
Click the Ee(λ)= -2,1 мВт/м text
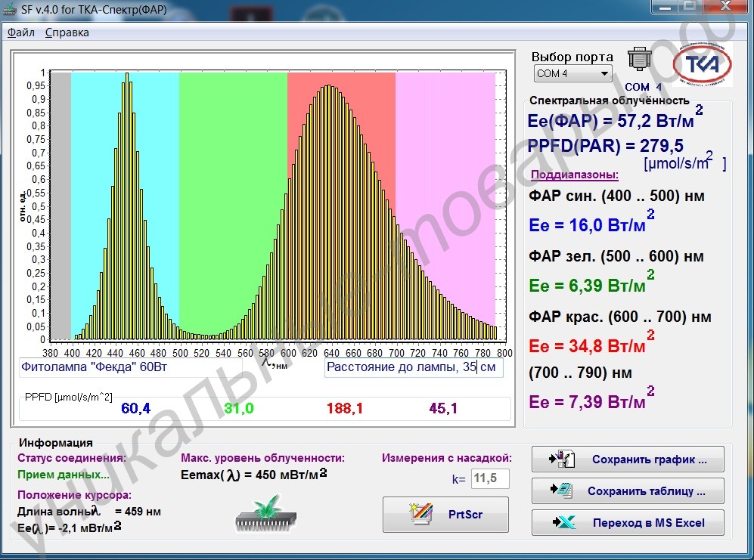click(x=69, y=528)
